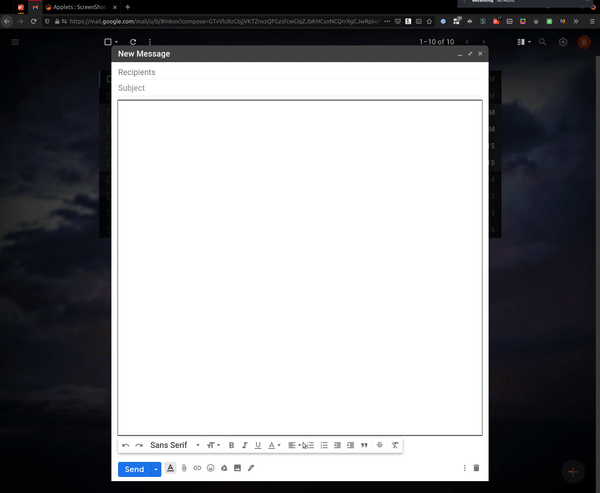Open a new browser tab
Screen dimensions: 600x493
[x=127, y=7]
